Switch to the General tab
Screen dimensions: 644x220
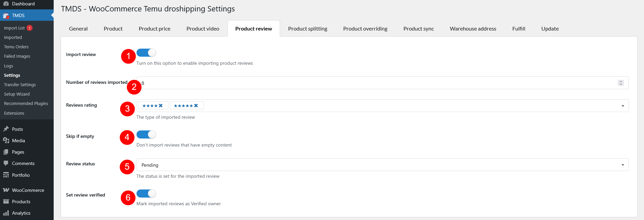pyautogui.click(x=78, y=29)
